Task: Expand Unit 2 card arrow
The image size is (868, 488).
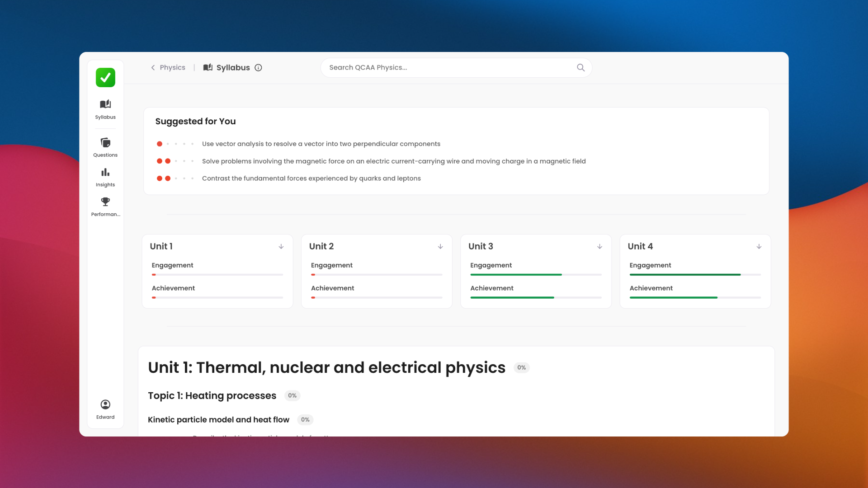Action: click(x=440, y=247)
